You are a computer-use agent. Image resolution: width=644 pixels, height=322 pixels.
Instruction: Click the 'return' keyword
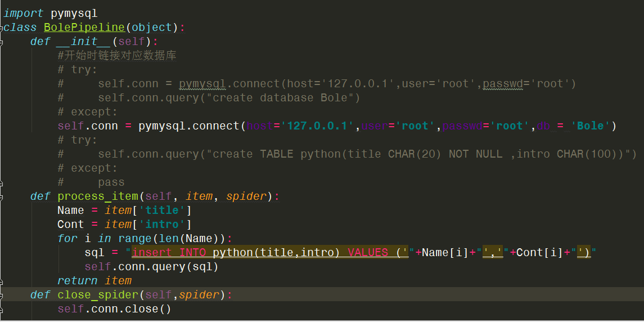coord(78,281)
